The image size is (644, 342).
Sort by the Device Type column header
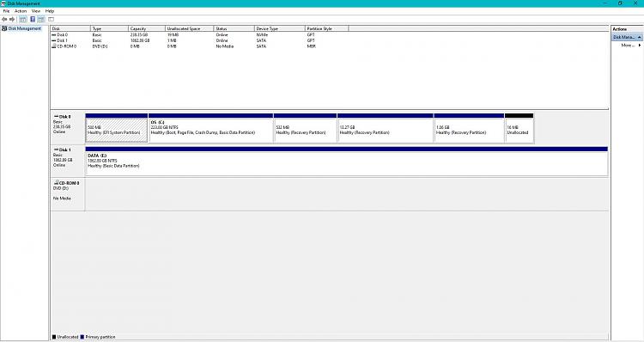pyautogui.click(x=280, y=28)
